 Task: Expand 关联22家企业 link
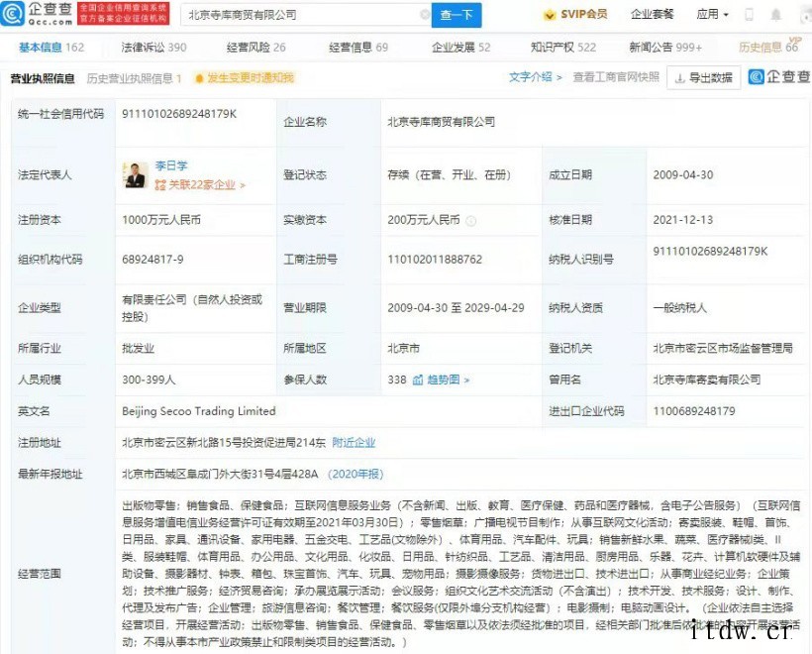click(x=200, y=184)
